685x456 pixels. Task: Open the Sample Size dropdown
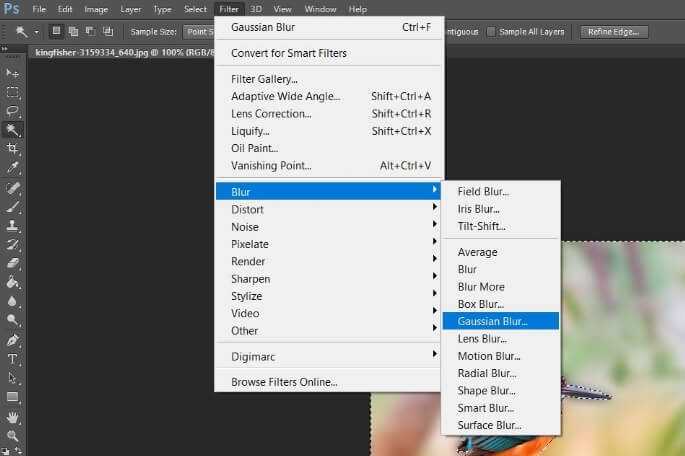[199, 32]
